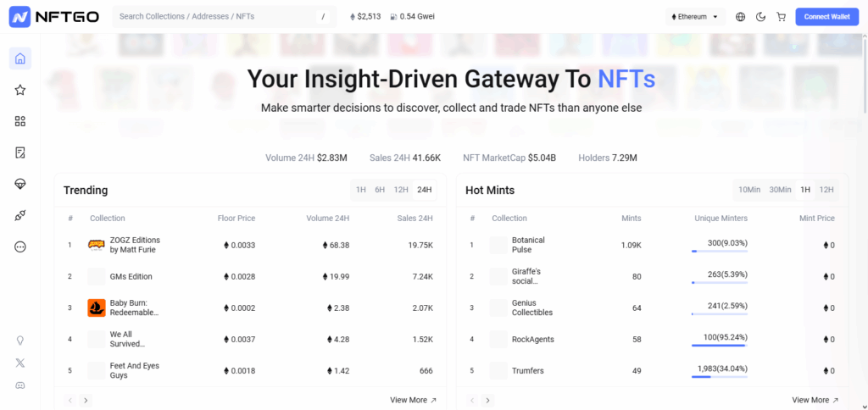The image size is (868, 410).
Task: Click the 19.75K sales value
Action: (x=420, y=245)
